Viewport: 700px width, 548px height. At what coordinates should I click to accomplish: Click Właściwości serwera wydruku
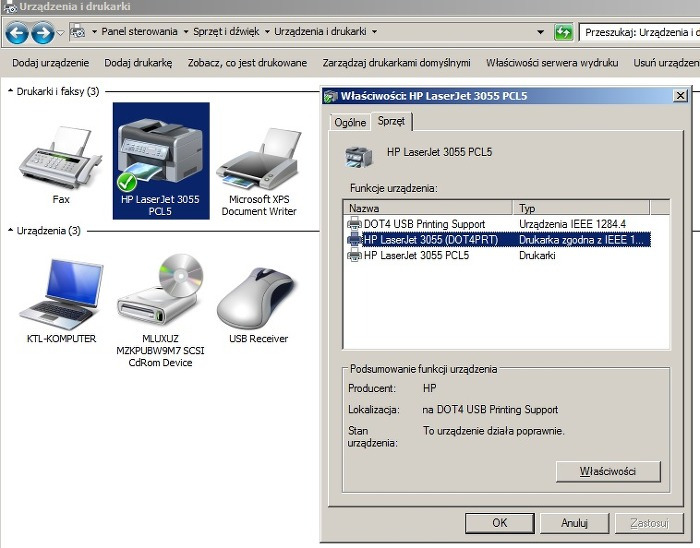[552, 63]
